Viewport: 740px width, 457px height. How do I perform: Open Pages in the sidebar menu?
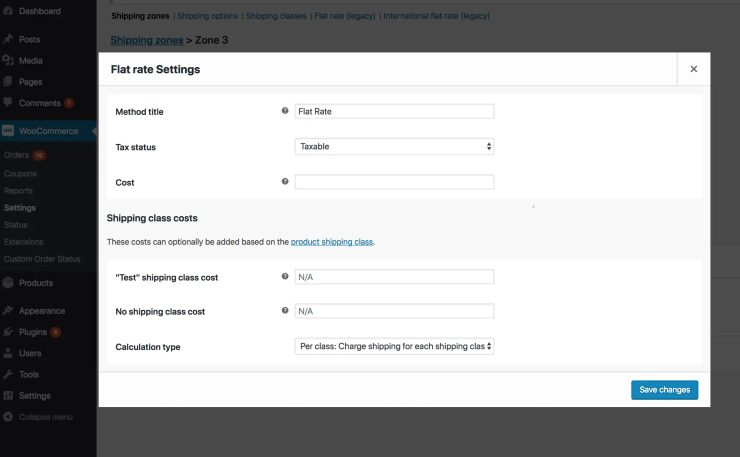[x=31, y=82]
